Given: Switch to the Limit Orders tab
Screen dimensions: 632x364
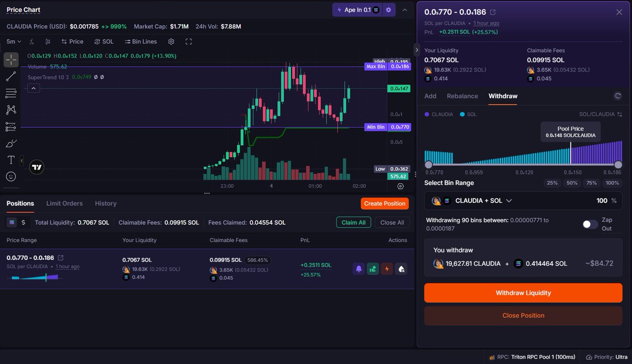Looking at the screenshot, I should click(64, 204).
